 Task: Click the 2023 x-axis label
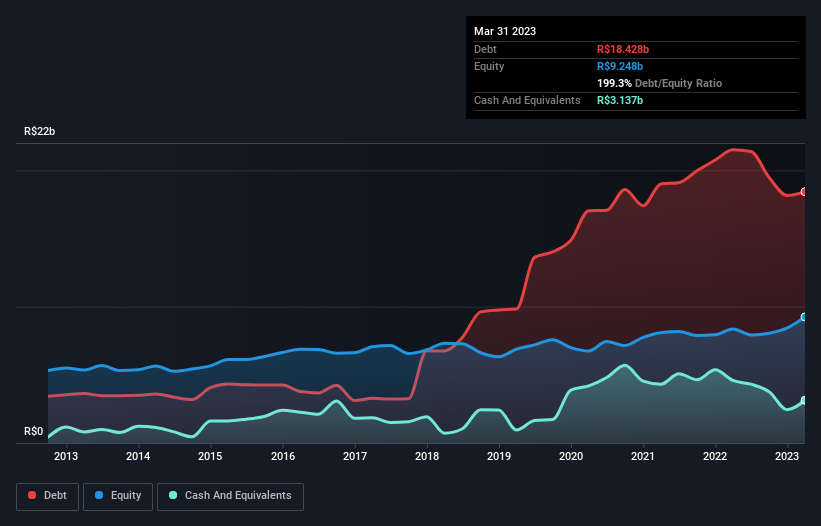[x=786, y=456]
